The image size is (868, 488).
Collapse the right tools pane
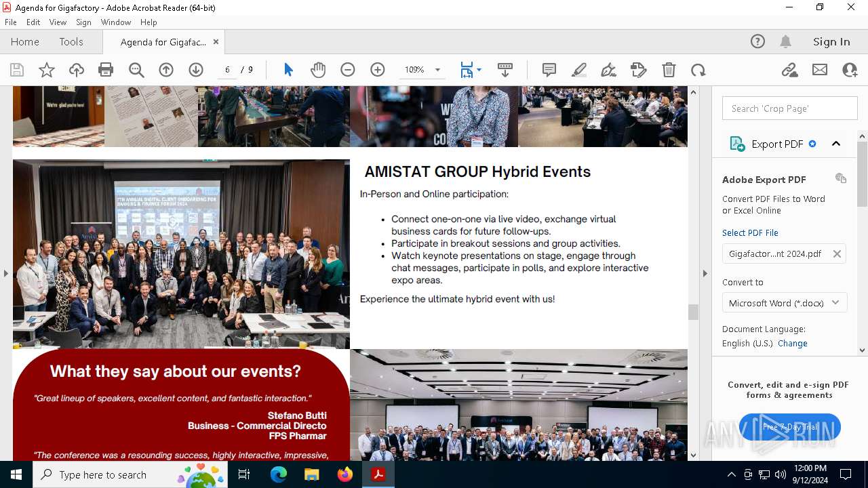pyautogui.click(x=705, y=273)
